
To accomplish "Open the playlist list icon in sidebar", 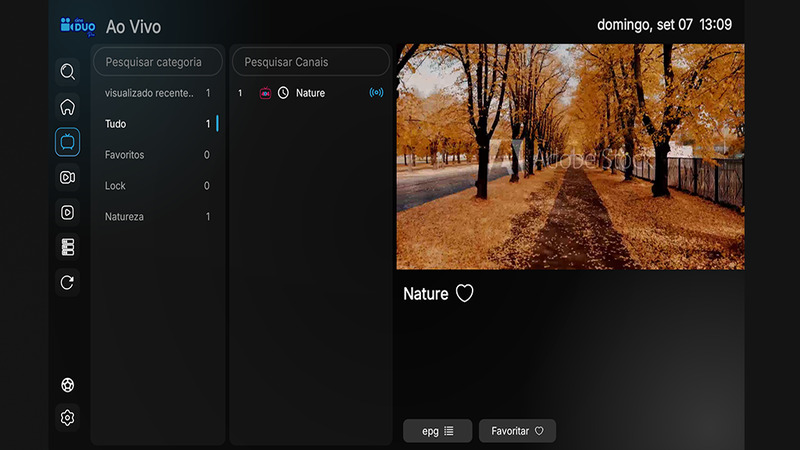I will click(x=67, y=247).
